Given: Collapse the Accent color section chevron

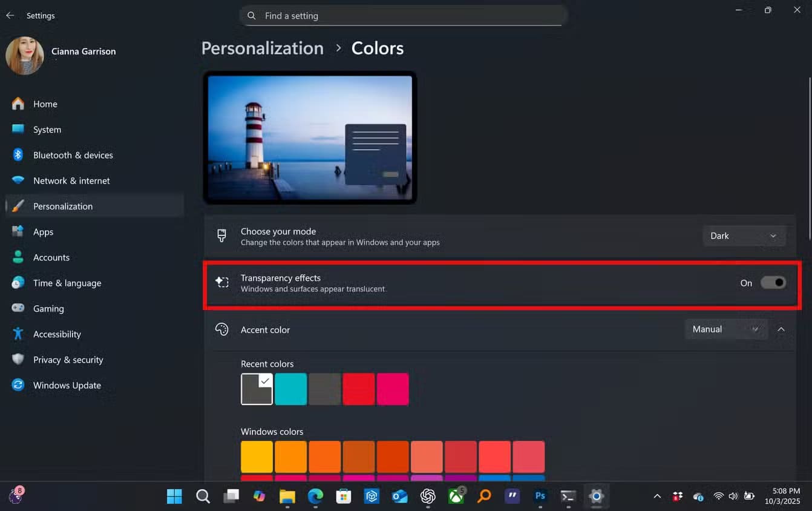Looking at the screenshot, I should (x=781, y=329).
